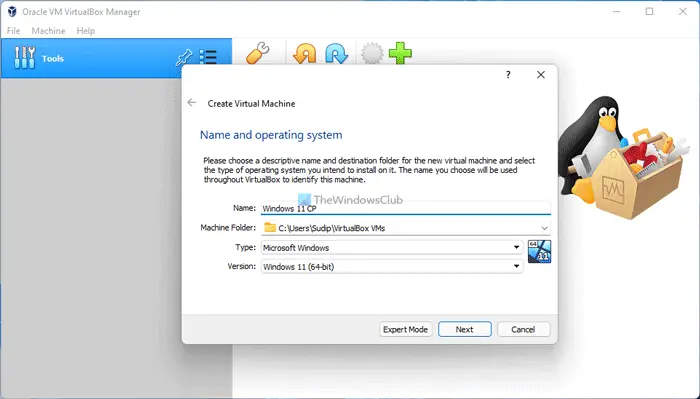This screenshot has width=700, height=399.
Task: Click the Cancel button
Action: (x=523, y=329)
